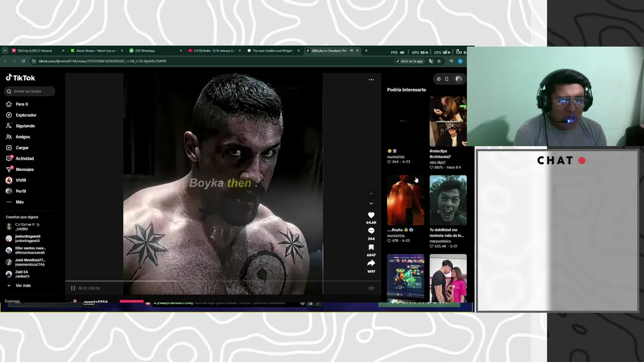
Task: Pause the playing video
Action: pyautogui.click(x=73, y=288)
